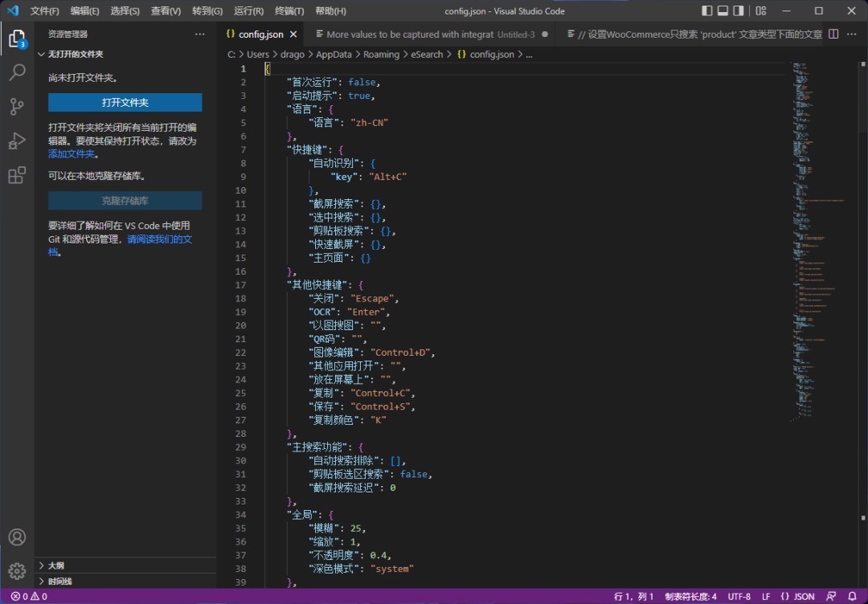This screenshot has height=604, width=868.
Task: Click the Accounts icon in activity bar
Action: click(17, 537)
